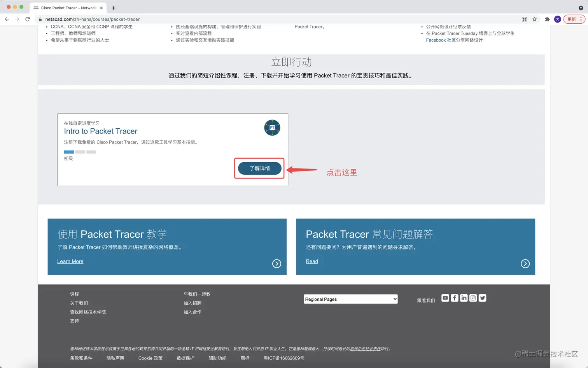This screenshot has width=588, height=368.
Task: Open the 隐私声明 link
Action: click(115, 358)
